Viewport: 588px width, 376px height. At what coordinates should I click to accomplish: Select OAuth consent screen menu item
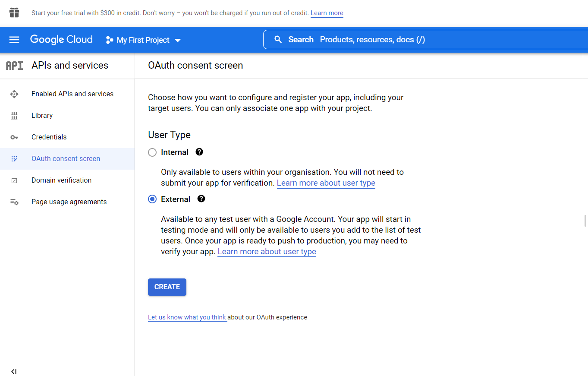coord(67,159)
